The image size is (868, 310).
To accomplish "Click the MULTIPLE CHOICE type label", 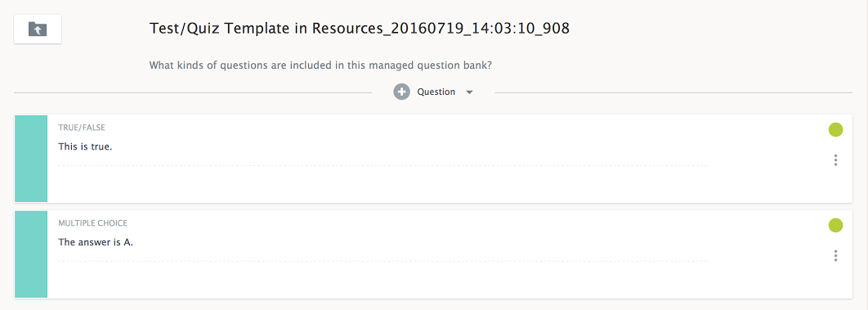I will coord(93,223).
